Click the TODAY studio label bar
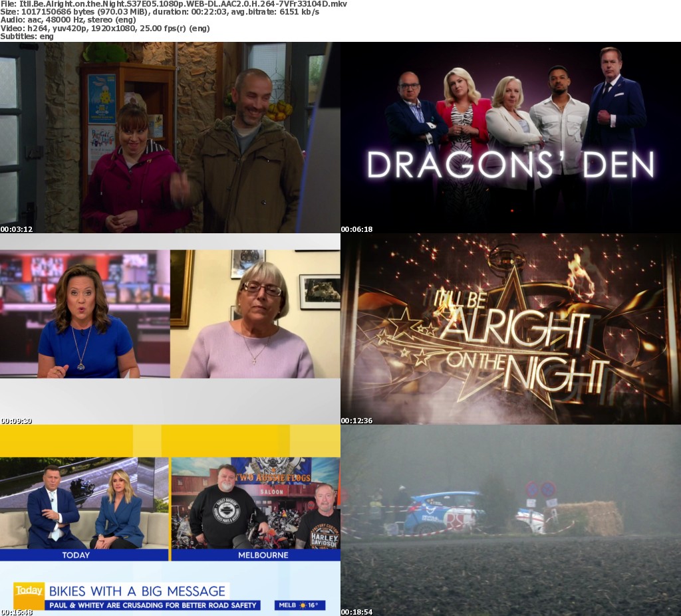 [x=76, y=555]
